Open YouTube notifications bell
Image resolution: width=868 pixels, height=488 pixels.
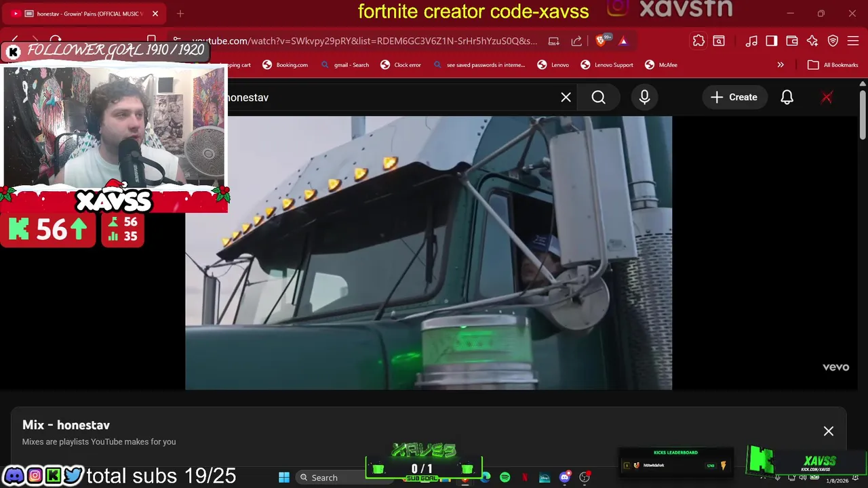pyautogui.click(x=787, y=98)
